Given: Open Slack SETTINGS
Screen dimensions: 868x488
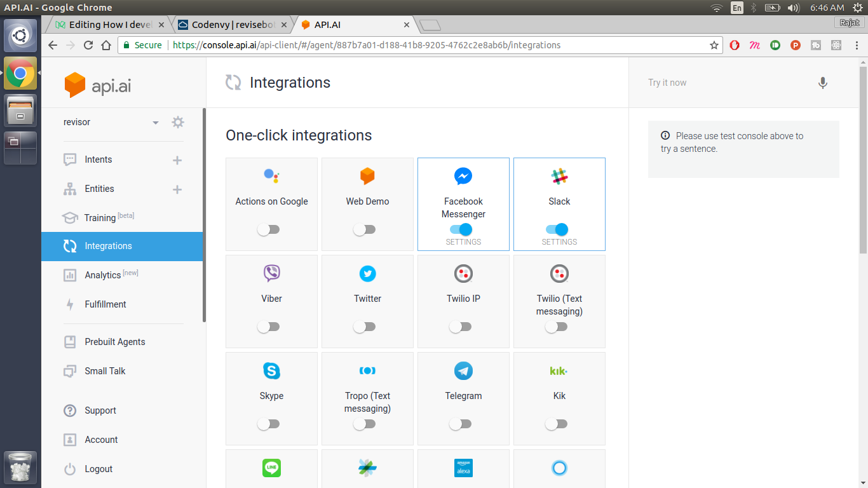Looking at the screenshot, I should point(559,242).
